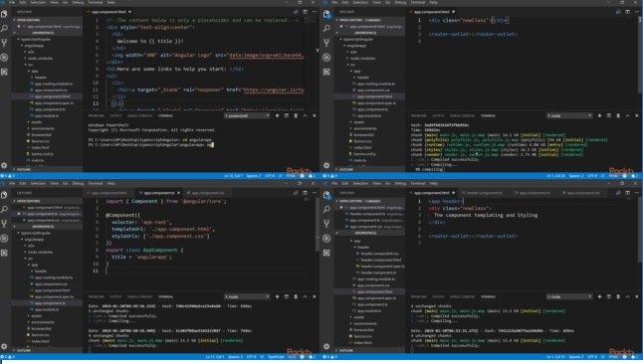Open Source Control in the powershell-terminal window
Screen dimensions: 643x364
(4, 43)
